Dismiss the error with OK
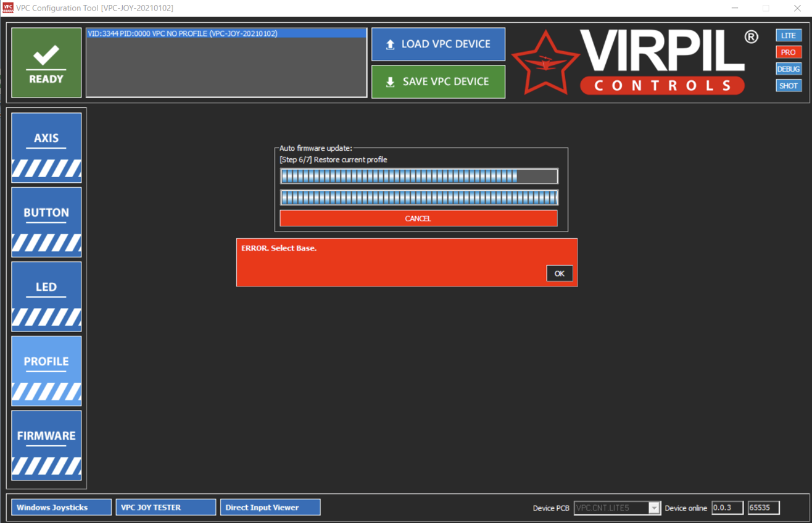Image resolution: width=812 pixels, height=523 pixels. (x=560, y=274)
